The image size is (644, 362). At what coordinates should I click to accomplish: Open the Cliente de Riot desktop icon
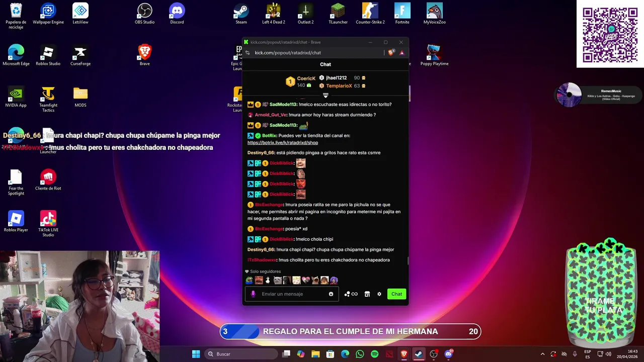point(48,180)
